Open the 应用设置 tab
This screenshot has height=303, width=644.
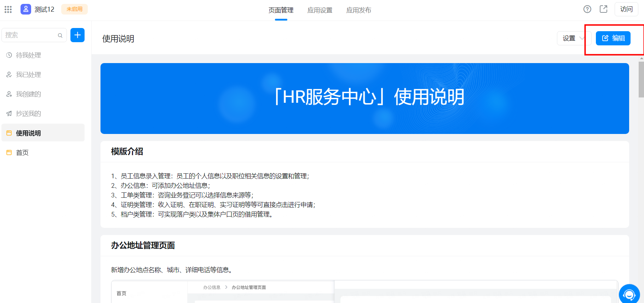(x=320, y=10)
